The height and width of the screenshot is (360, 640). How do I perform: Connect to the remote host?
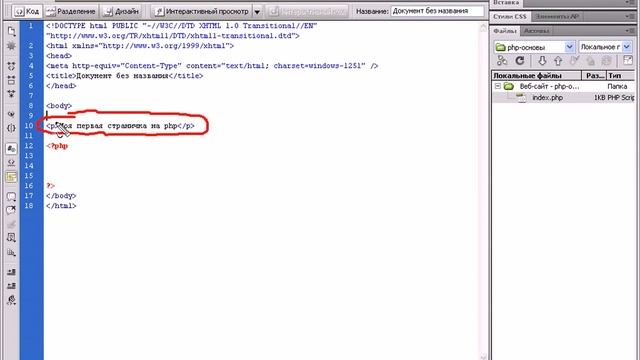(502, 61)
